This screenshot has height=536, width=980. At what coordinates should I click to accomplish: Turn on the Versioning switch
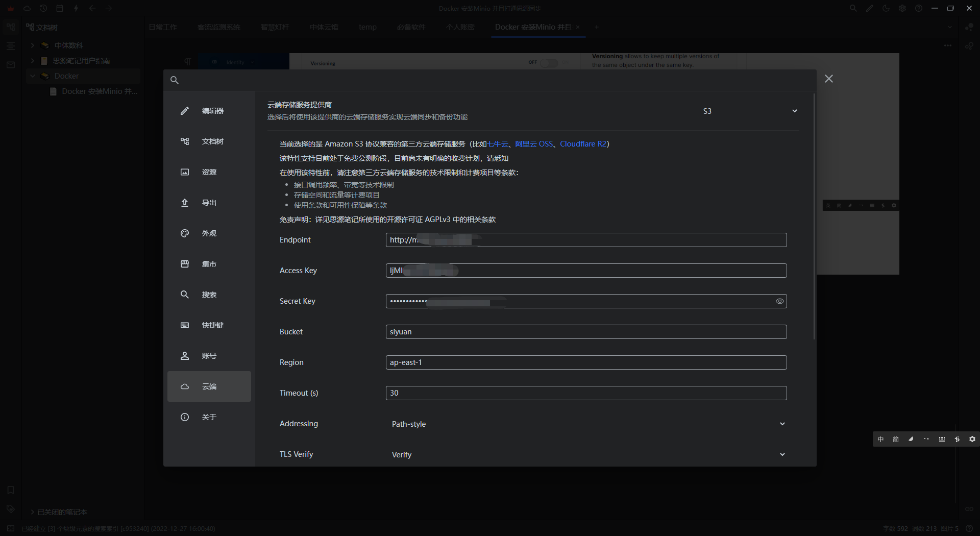(550, 62)
